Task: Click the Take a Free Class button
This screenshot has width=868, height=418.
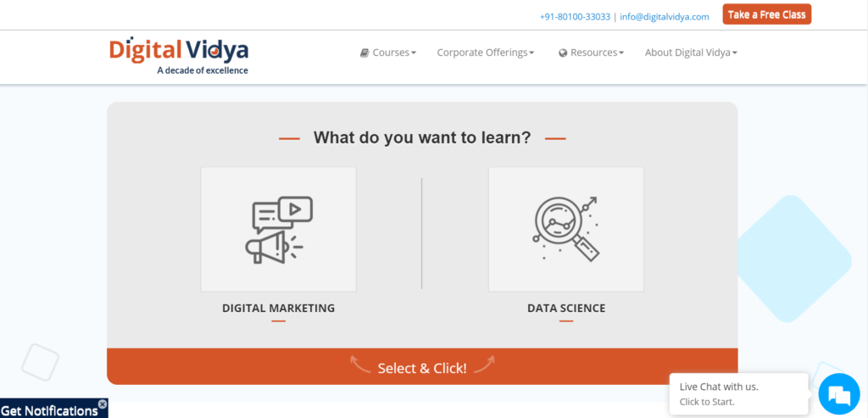Action: [766, 14]
